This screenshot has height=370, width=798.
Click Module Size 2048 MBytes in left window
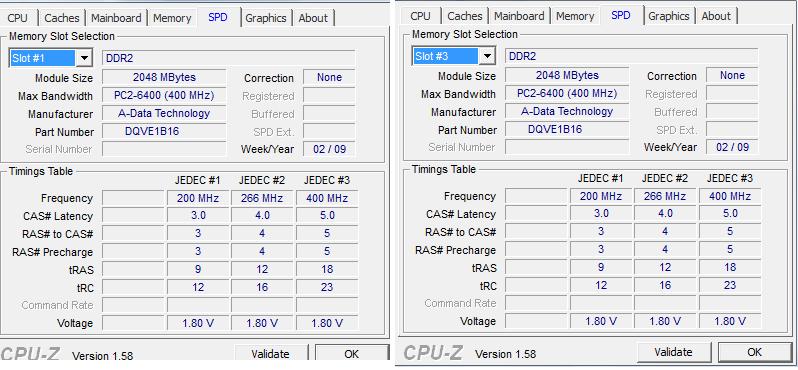(164, 77)
